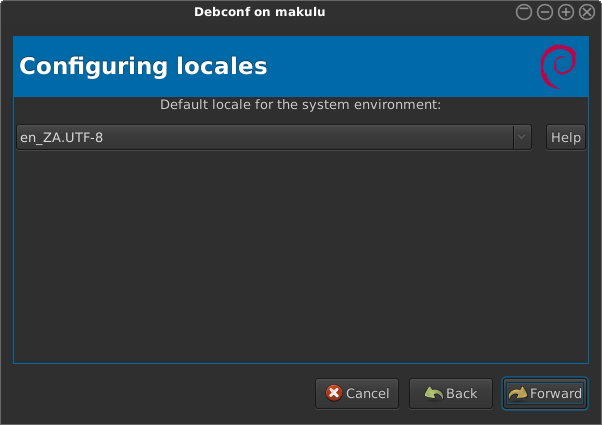The height and width of the screenshot is (425, 602).
Task: Open the default locale dropdown arrow
Action: pos(521,137)
